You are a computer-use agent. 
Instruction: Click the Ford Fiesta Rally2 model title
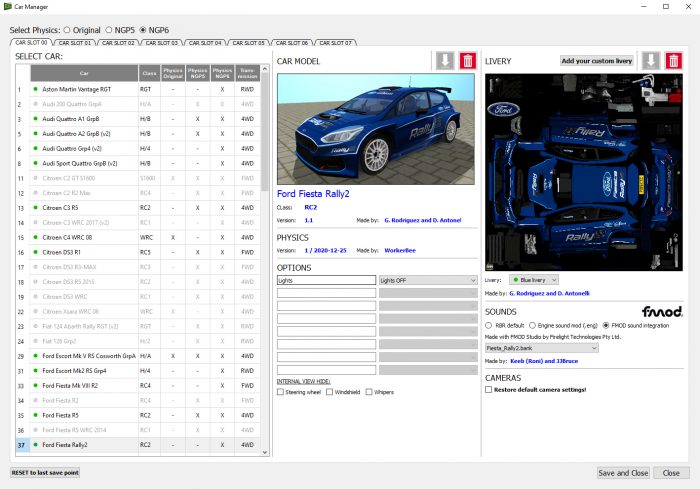[x=313, y=194]
